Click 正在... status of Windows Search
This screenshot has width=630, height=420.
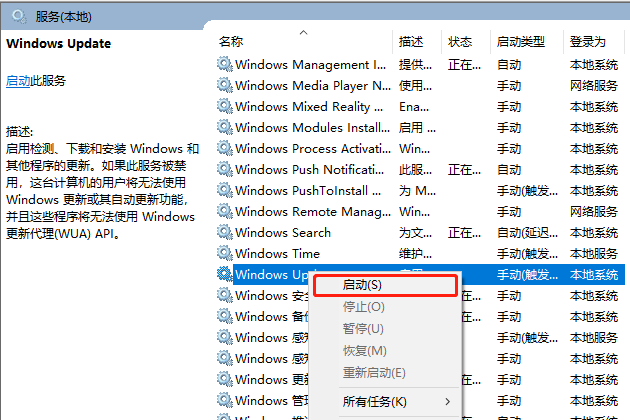coord(464,233)
